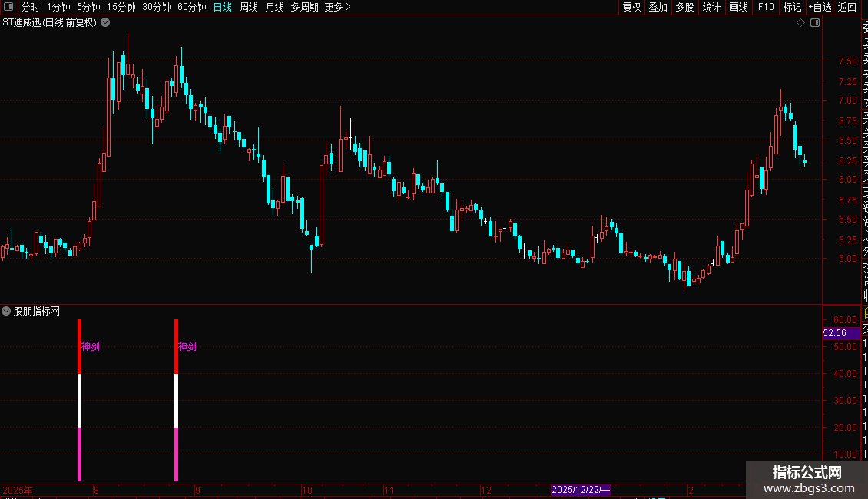Screen dimensions: 868x499
Task: Open the 统计 statistics tool
Action: click(711, 7)
